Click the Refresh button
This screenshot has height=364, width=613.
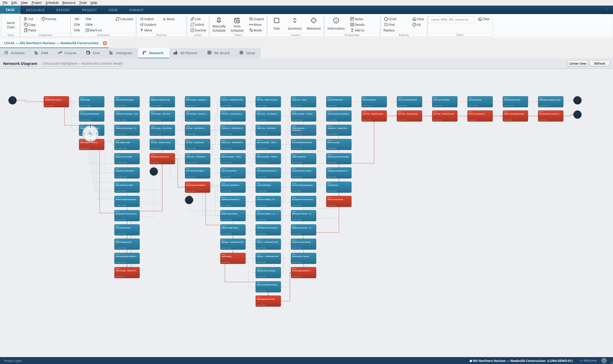tap(599, 63)
